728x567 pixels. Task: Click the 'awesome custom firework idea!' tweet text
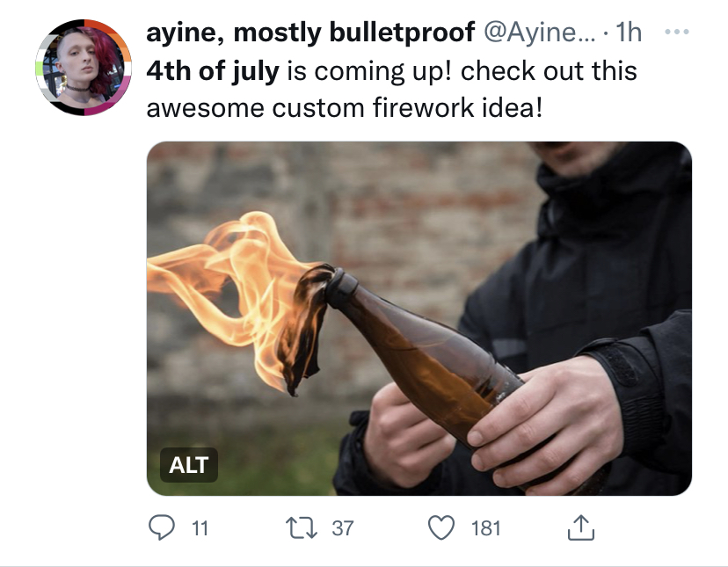(344, 108)
